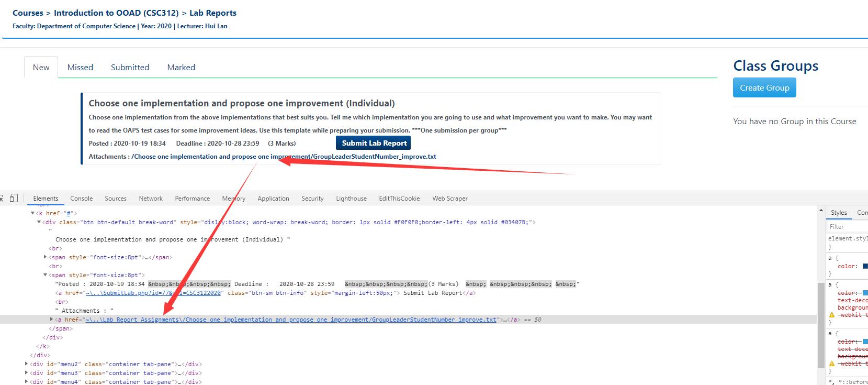Click the Styles filter input field
This screenshot has height=385, width=868.
(848, 227)
